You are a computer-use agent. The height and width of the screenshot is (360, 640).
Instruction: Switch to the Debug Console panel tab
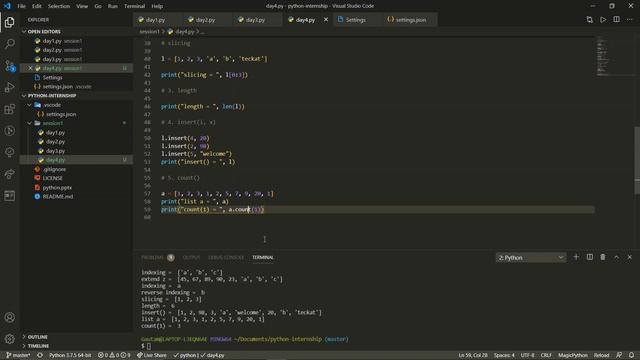pos(226,258)
